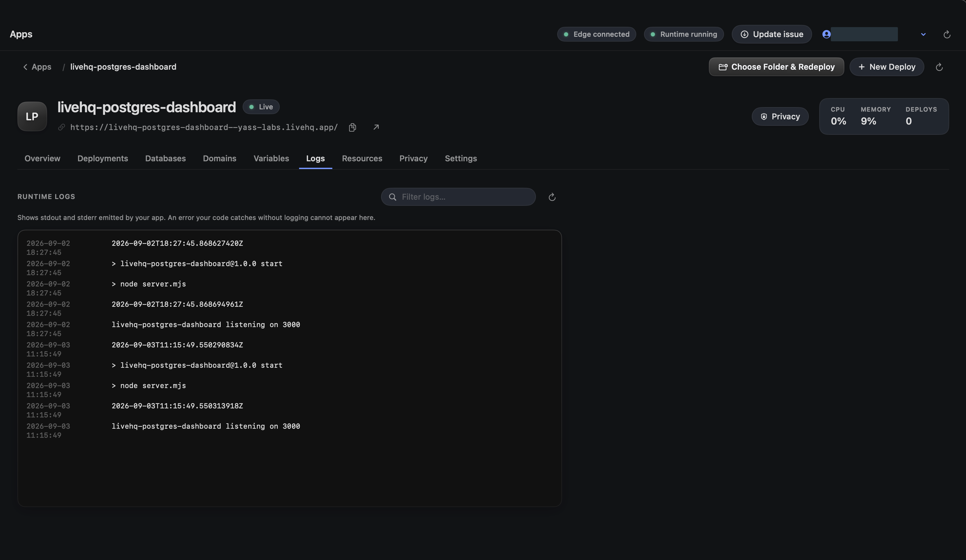Click the CPU 0% stat
The image size is (966, 560).
(838, 116)
